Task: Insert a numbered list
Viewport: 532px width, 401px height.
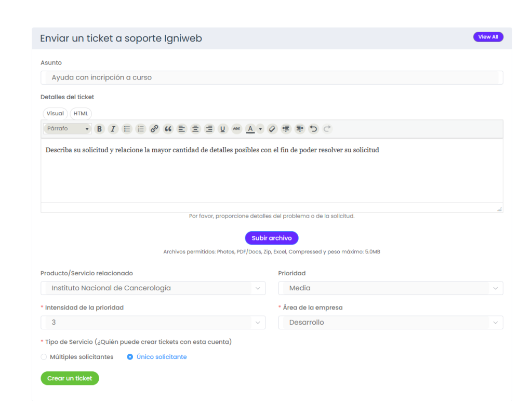Action: pos(140,129)
